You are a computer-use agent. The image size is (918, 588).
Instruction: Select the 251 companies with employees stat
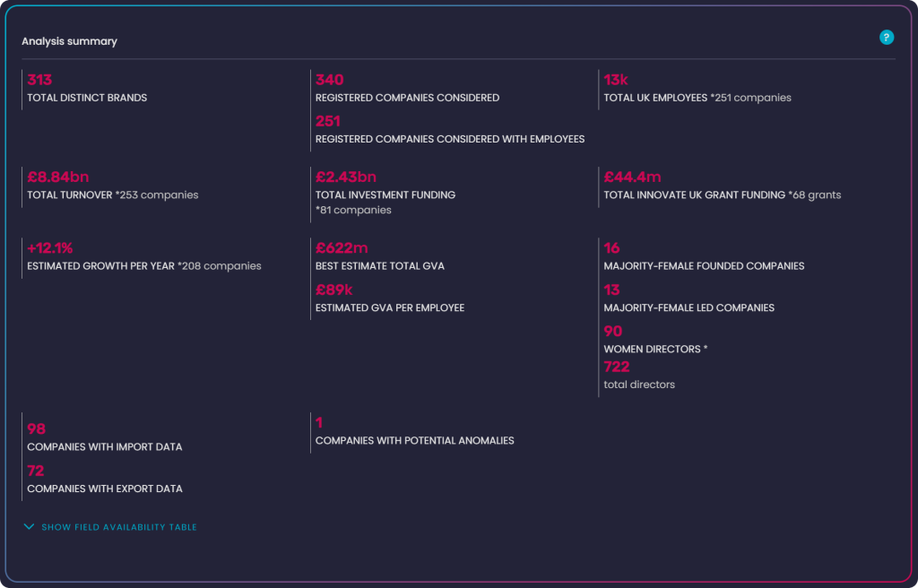(328, 121)
